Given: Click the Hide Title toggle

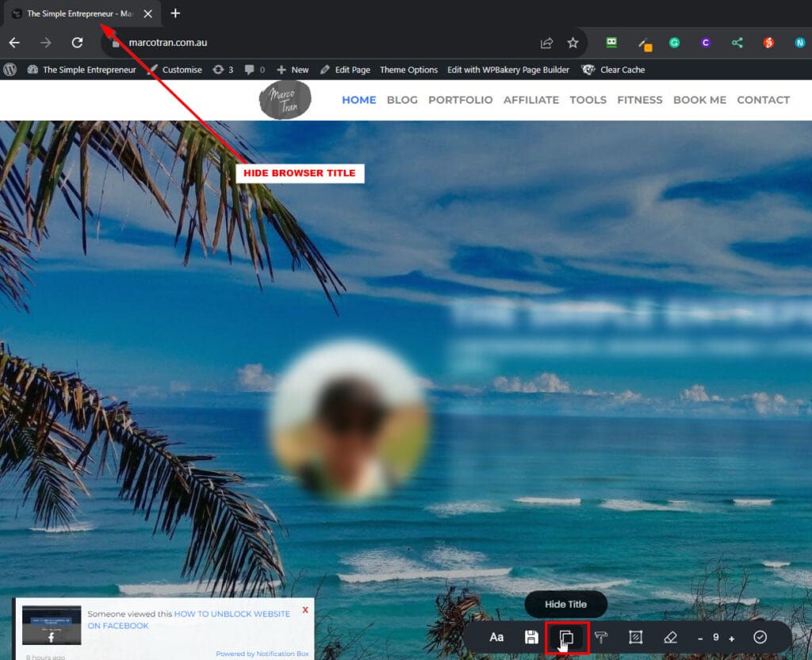Looking at the screenshot, I should point(565,604).
